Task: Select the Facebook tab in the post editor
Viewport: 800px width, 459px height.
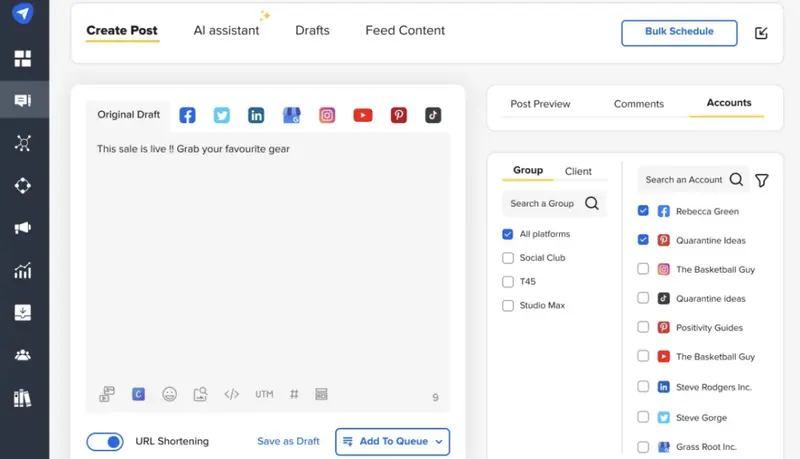Action: point(187,115)
